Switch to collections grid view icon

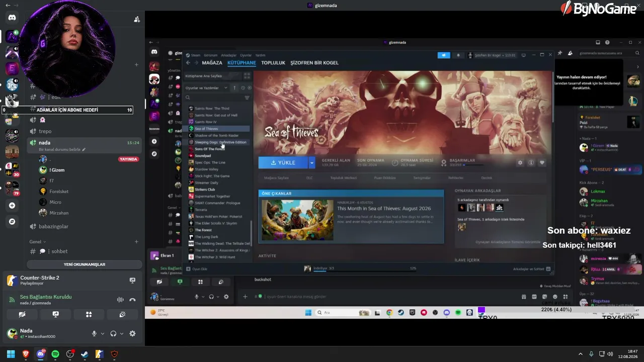pos(247,76)
